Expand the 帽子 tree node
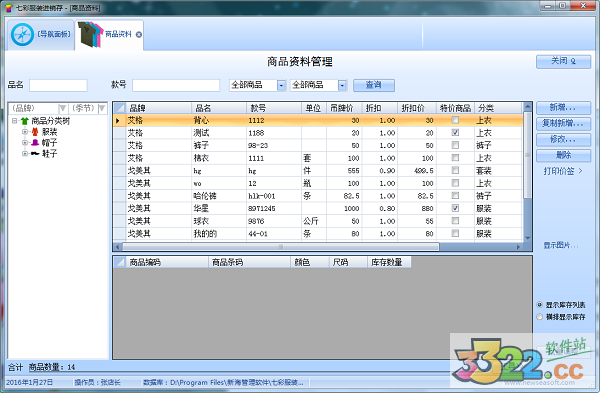This screenshot has height=393, width=600. (x=25, y=143)
